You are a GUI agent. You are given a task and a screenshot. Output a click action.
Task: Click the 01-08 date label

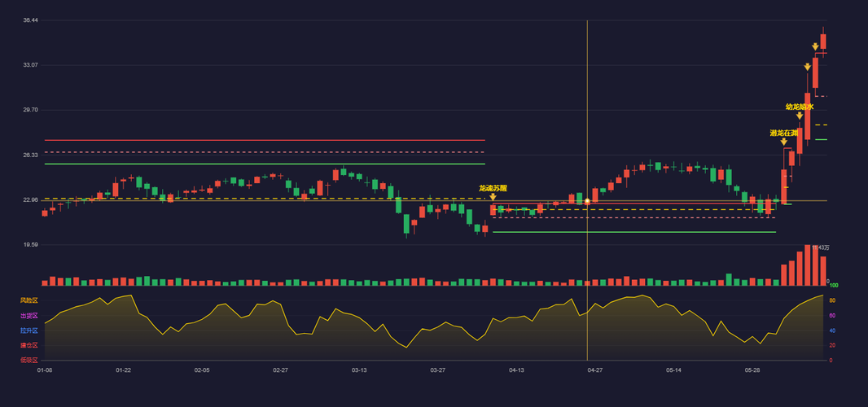45,370
